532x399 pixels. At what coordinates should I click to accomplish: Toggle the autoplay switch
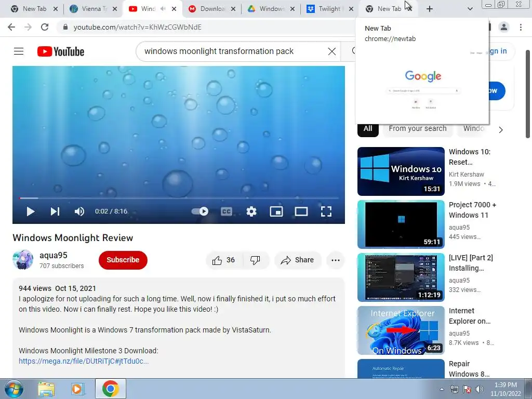point(200,211)
